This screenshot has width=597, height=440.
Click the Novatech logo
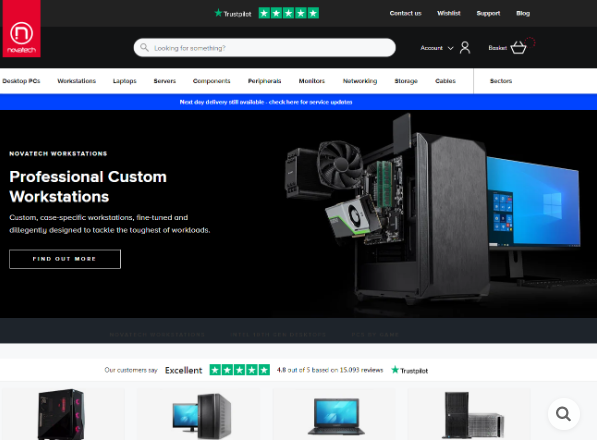[x=21, y=29]
